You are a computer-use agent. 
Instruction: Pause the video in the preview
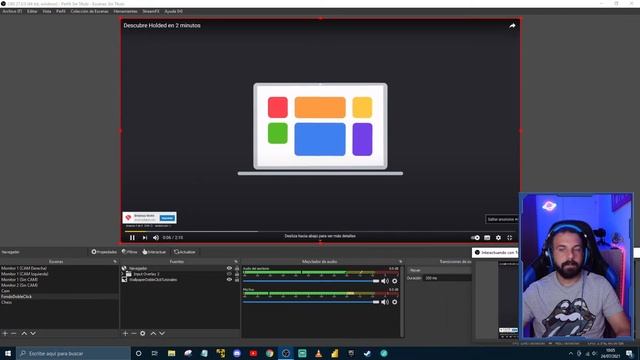tap(132, 238)
